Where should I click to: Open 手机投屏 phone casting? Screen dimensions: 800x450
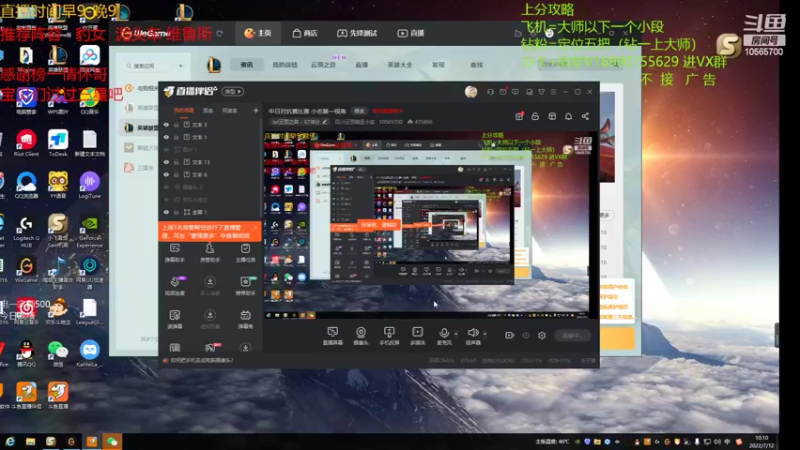coord(389,336)
